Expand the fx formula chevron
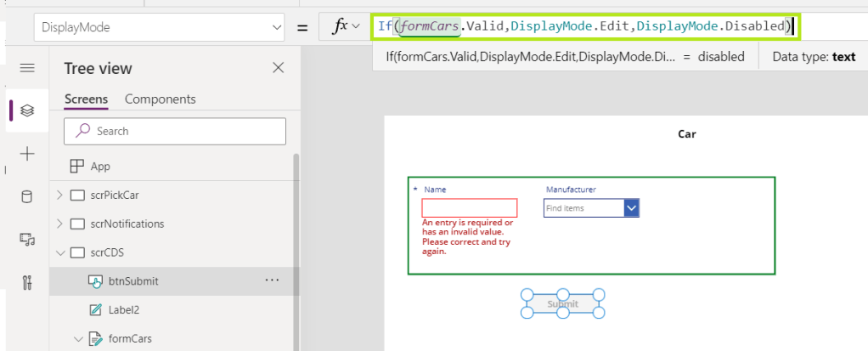The width and height of the screenshot is (868, 351). click(355, 27)
